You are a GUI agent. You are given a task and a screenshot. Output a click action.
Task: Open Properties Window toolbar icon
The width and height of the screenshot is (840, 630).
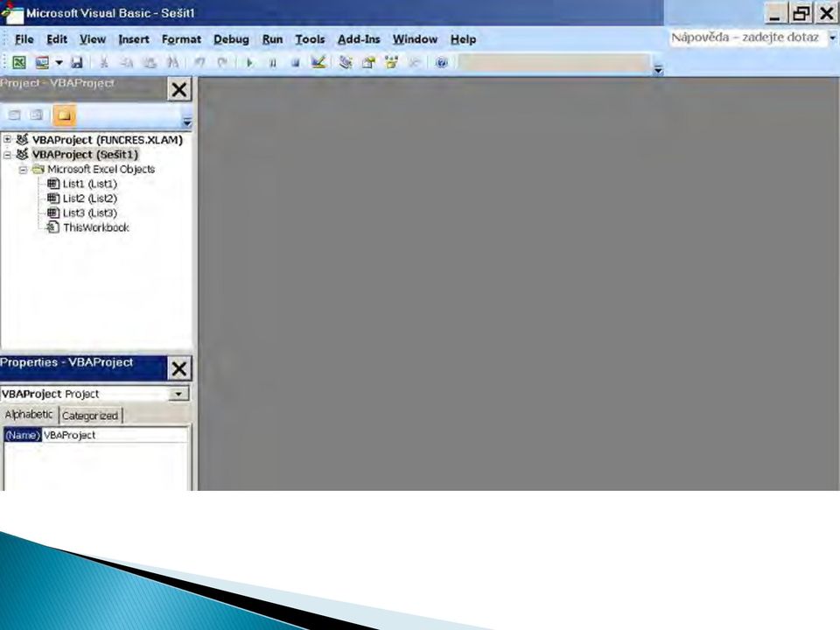[x=368, y=63]
